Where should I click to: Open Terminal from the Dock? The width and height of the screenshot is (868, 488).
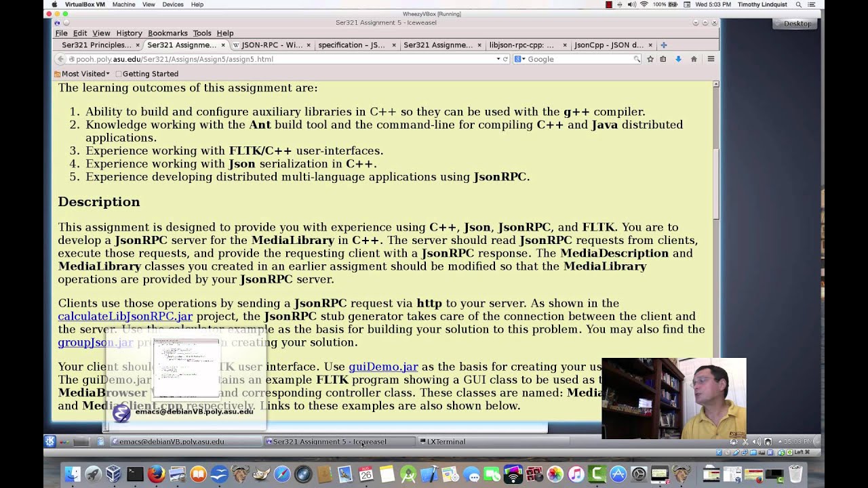coord(135,474)
